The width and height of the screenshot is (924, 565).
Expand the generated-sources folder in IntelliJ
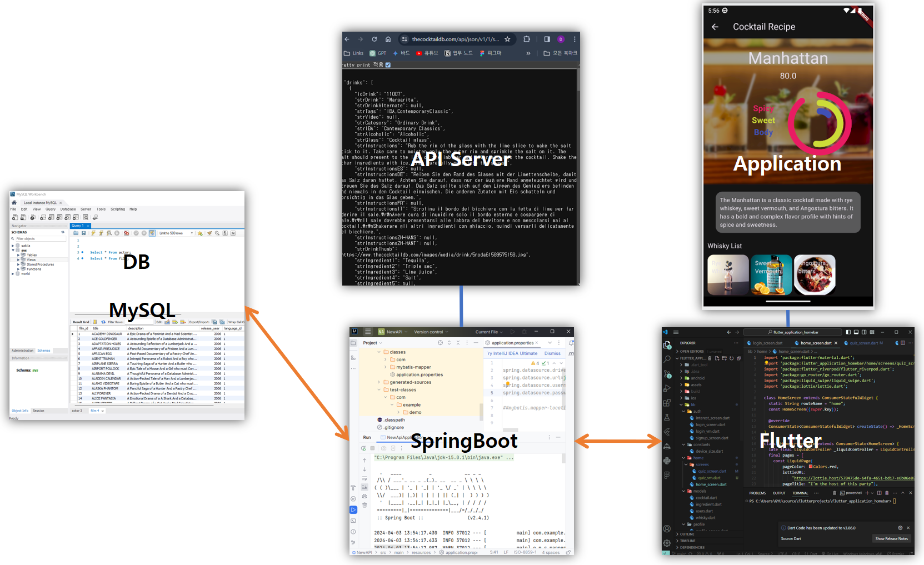tap(379, 382)
